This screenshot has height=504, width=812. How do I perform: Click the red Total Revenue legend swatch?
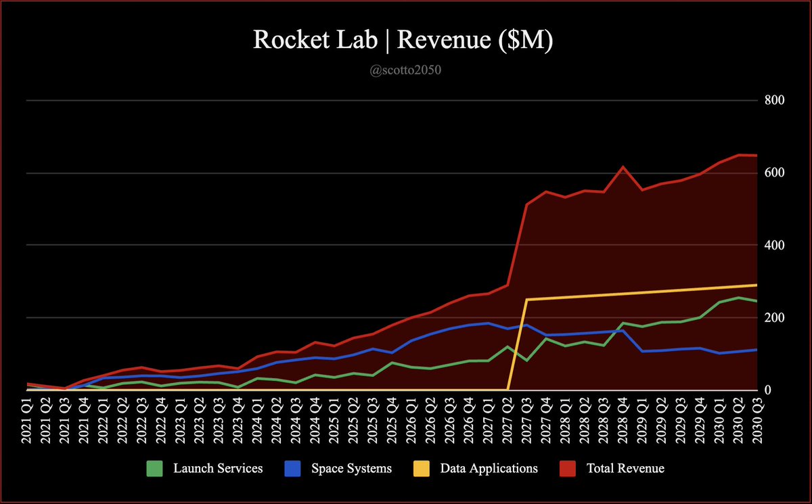pos(568,467)
